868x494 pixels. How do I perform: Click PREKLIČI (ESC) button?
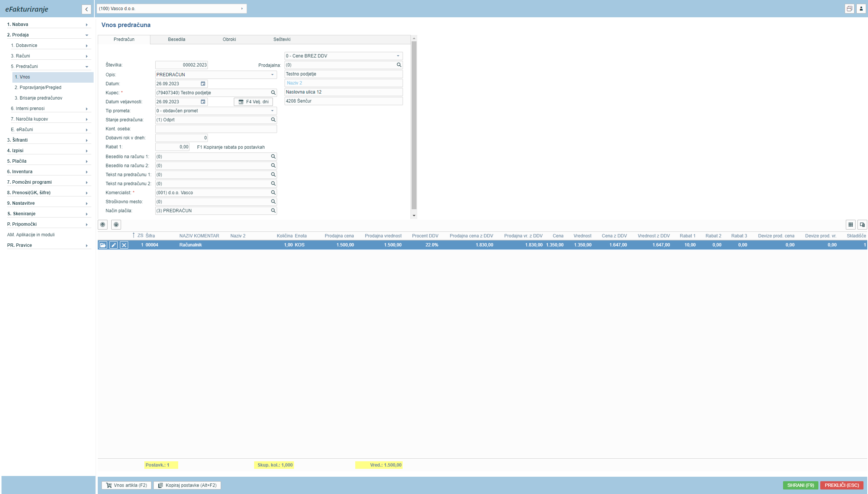[842, 485]
